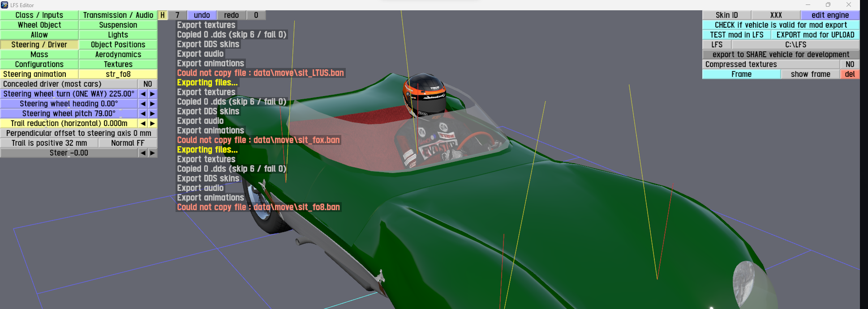Viewport: 868px width, 309px height.
Task: Increase steering wheel turn with right arrow
Action: [153, 94]
